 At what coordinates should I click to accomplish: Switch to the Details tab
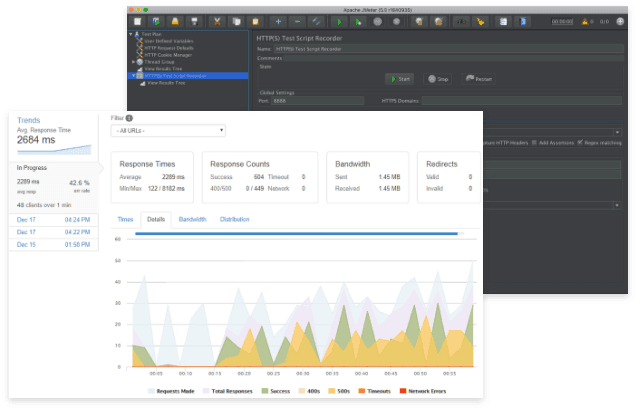156,219
